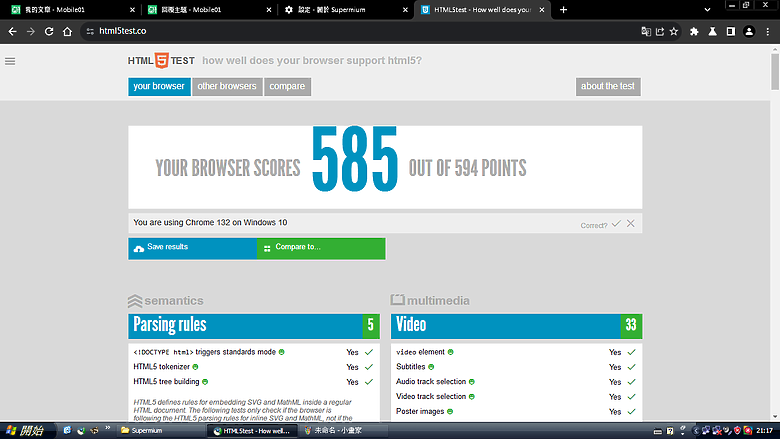Open info dot next to Video track selection
Screen dimensions: 780x439
[472, 397]
